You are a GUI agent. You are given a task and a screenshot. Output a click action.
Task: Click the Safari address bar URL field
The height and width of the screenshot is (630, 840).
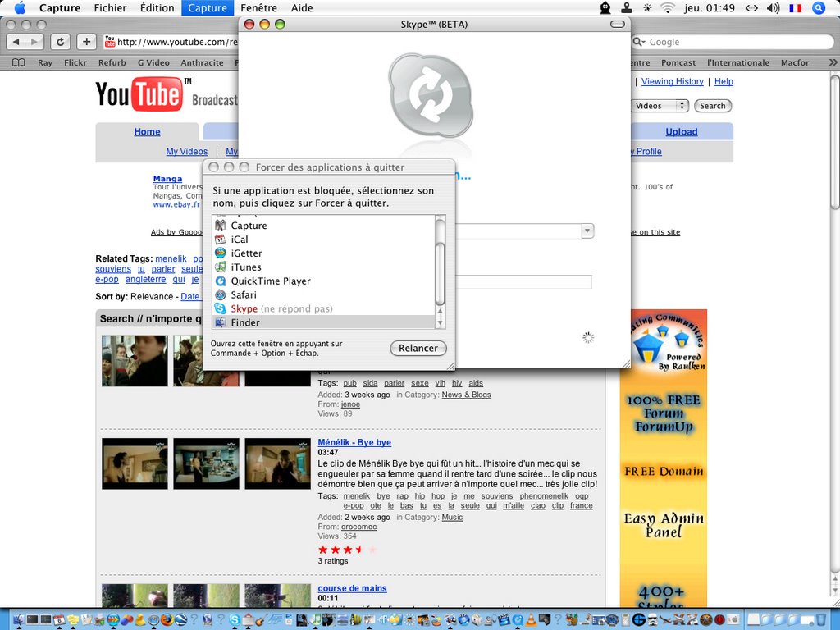click(x=171, y=42)
